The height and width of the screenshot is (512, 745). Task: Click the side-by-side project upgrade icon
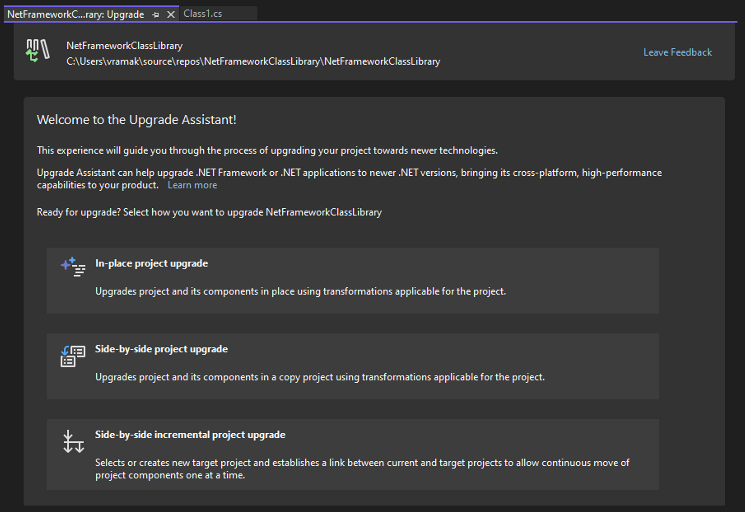[73, 355]
